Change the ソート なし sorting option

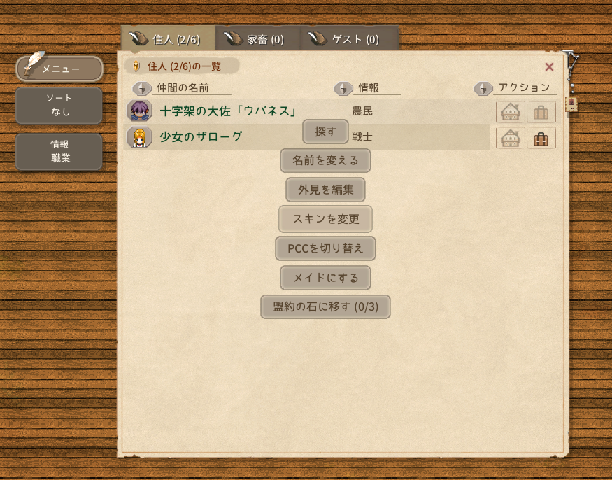(59, 106)
